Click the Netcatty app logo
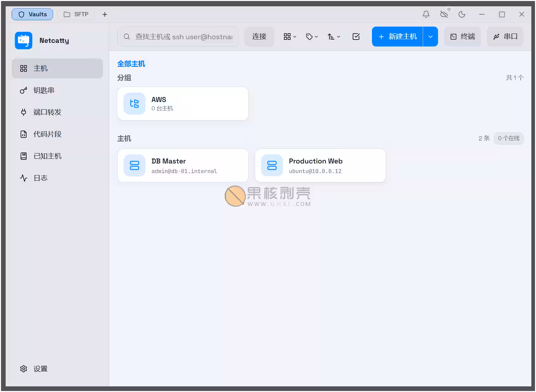This screenshot has width=536, height=392. click(24, 41)
